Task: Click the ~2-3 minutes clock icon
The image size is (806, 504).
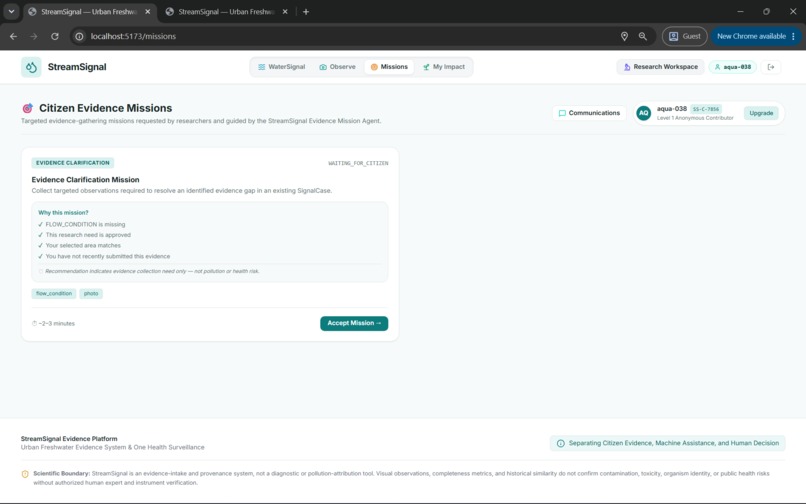Action: (34, 323)
